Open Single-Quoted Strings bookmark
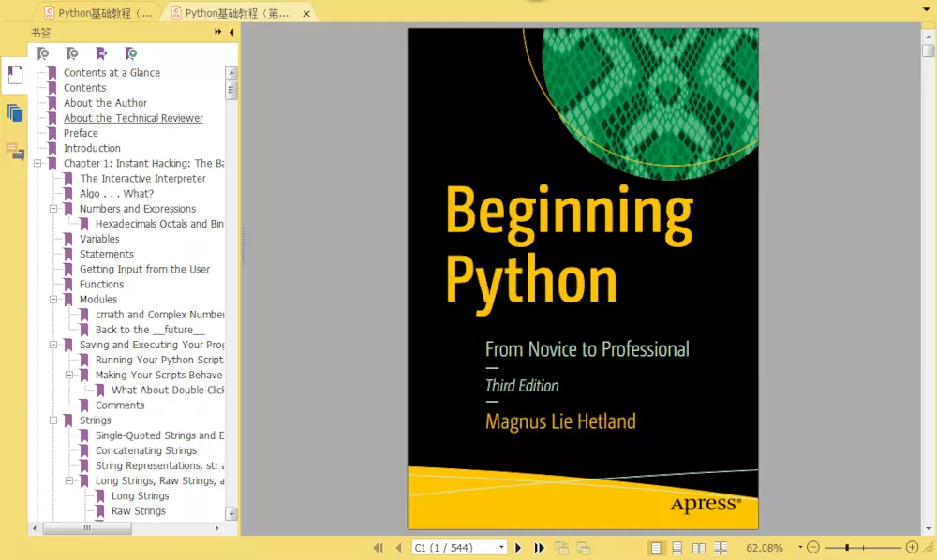 pyautogui.click(x=159, y=435)
